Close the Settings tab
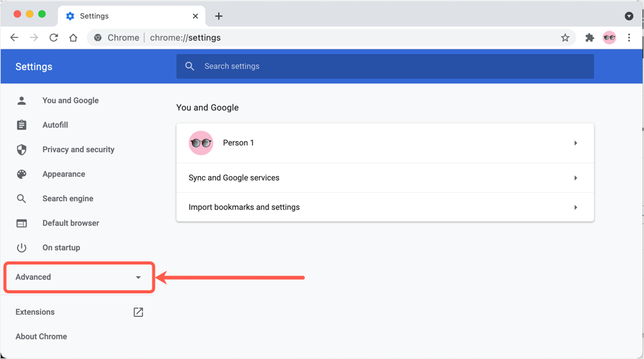This screenshot has width=644, height=359. [195, 16]
